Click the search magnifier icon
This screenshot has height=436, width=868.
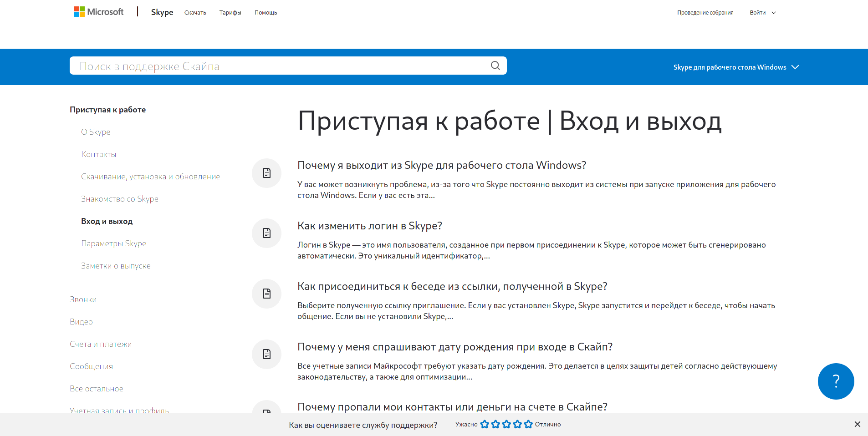click(495, 66)
